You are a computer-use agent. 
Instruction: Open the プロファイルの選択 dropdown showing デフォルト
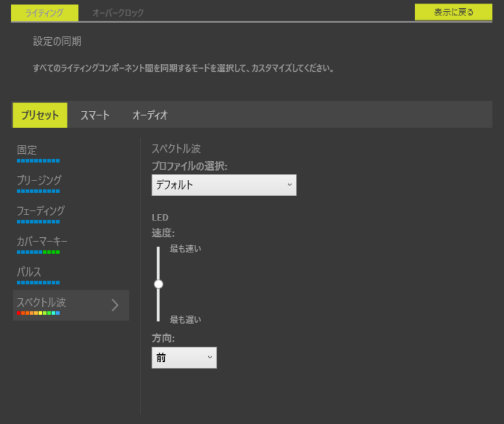(x=224, y=185)
